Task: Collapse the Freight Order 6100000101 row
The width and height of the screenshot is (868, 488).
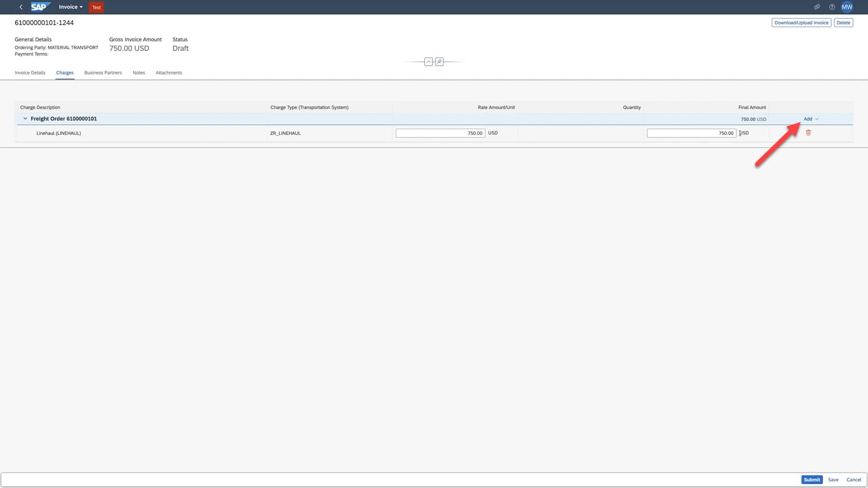Action: tap(25, 119)
